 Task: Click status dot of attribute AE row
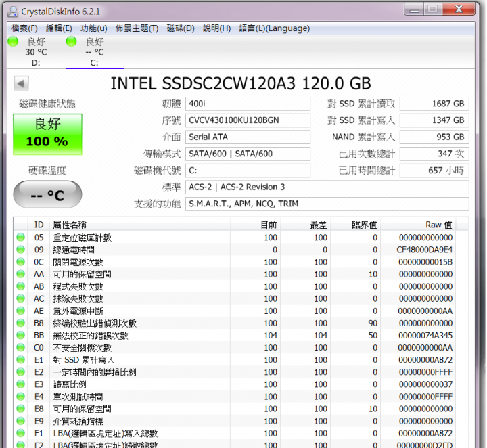coord(21,311)
